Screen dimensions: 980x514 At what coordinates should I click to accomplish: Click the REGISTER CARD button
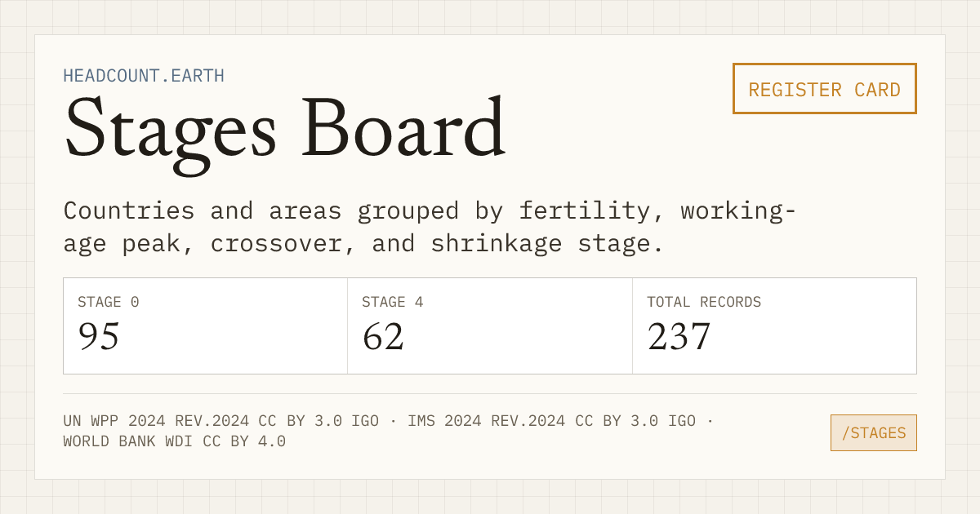[824, 89]
